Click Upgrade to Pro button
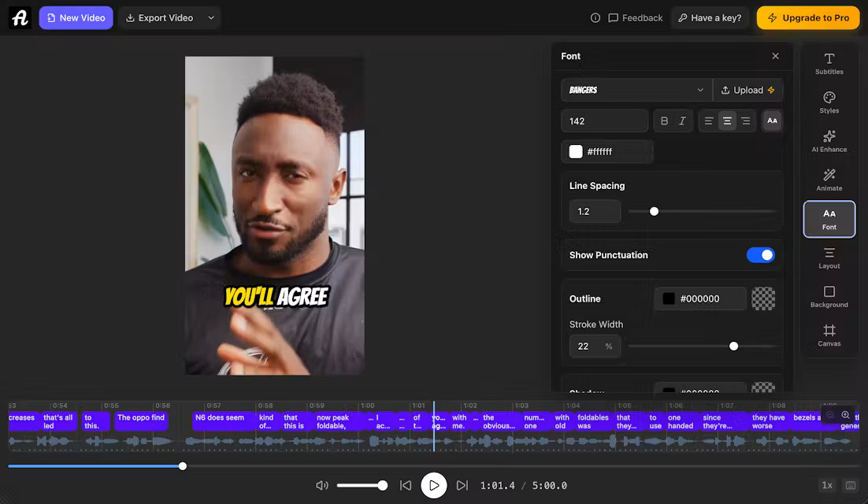Viewport: 868px width, 504px height. [x=807, y=17]
